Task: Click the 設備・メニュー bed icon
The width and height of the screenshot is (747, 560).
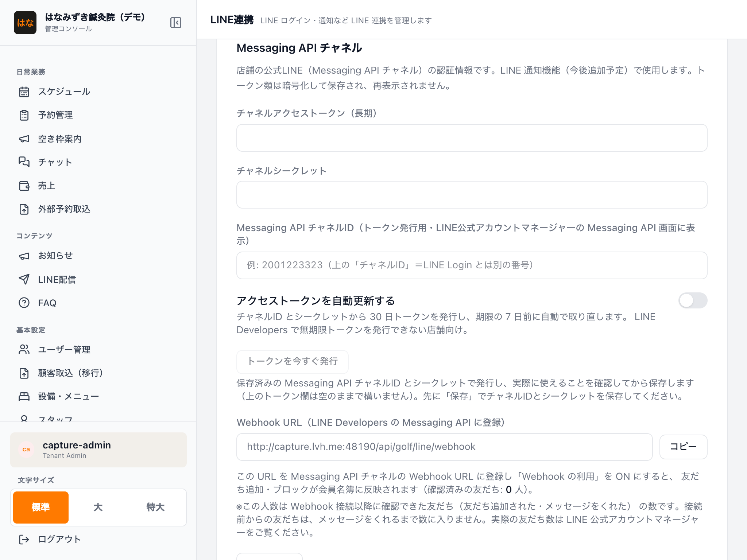Action: pos(24,396)
